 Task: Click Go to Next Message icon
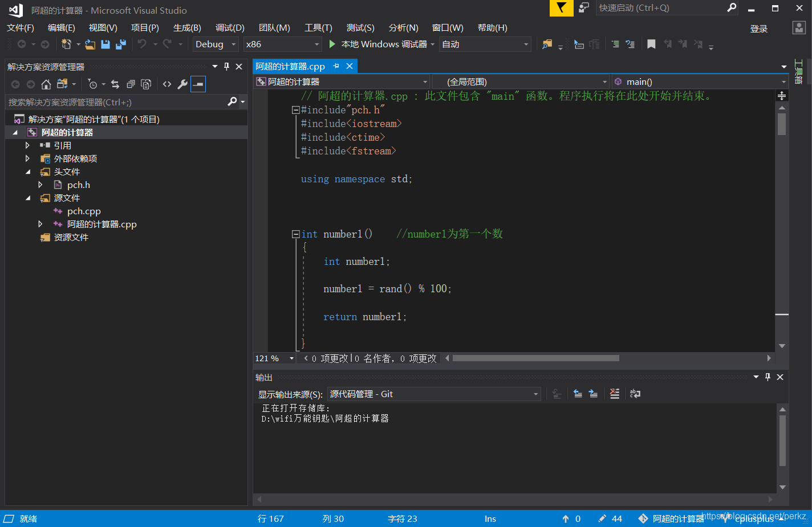pyautogui.click(x=593, y=394)
